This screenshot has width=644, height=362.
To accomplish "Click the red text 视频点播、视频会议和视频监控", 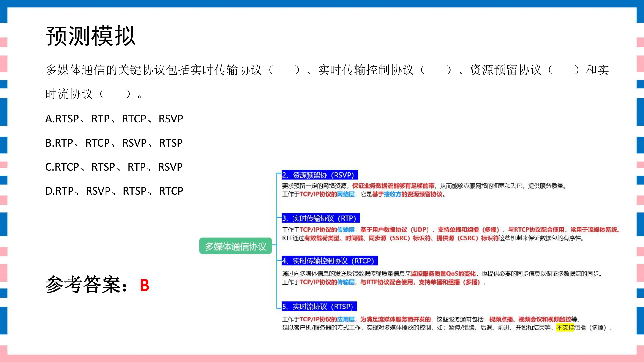I will point(530,319).
